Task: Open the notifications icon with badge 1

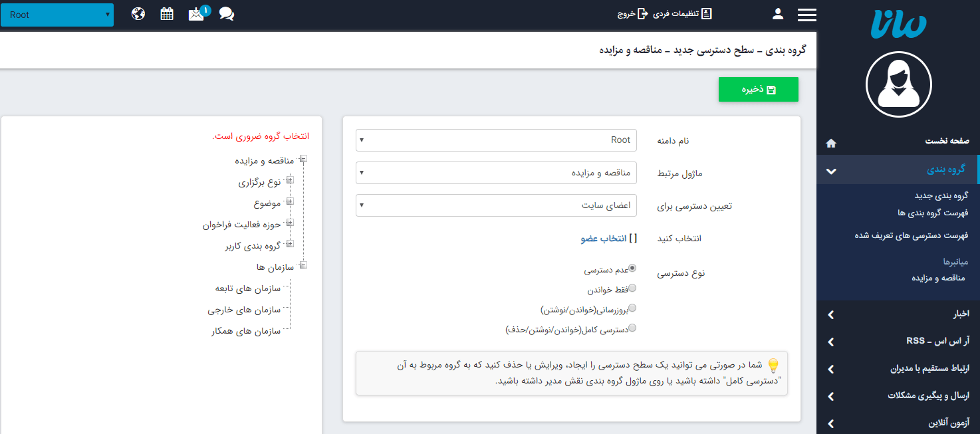Action: pos(196,15)
